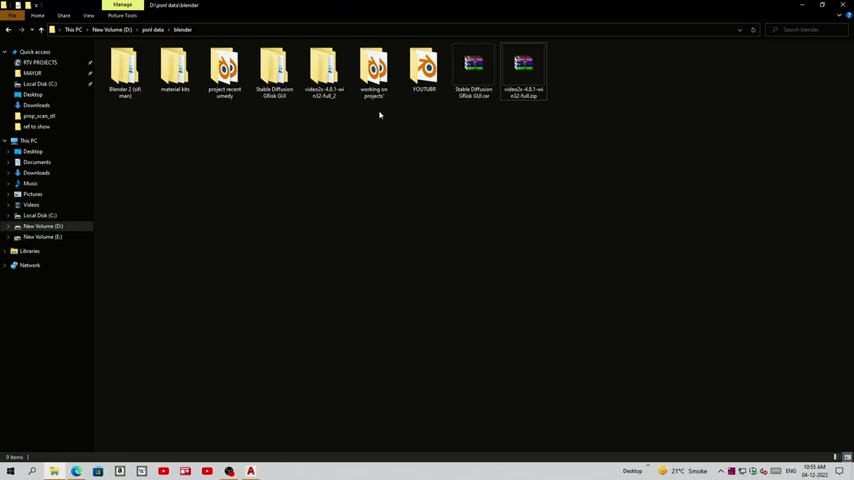Click the Back navigation arrow

(x=8, y=30)
